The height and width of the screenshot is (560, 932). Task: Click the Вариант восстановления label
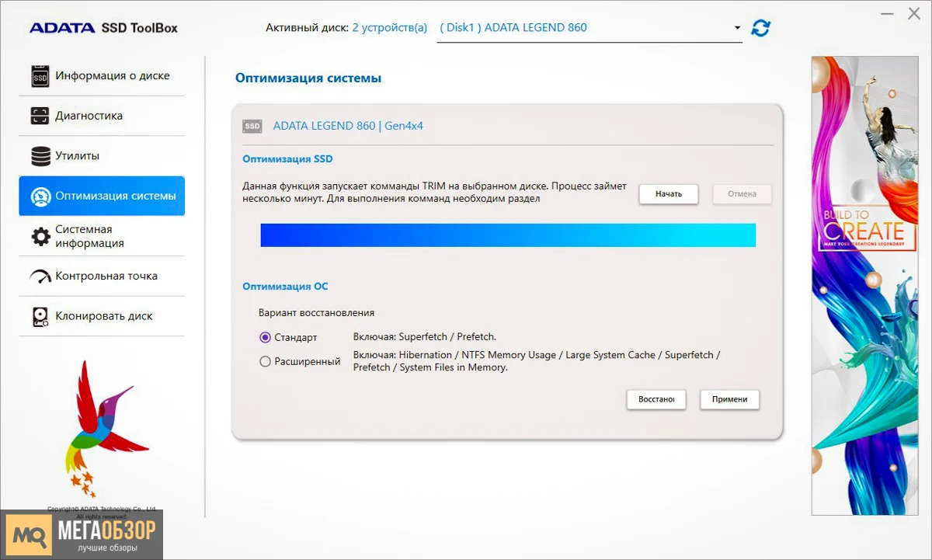(316, 313)
